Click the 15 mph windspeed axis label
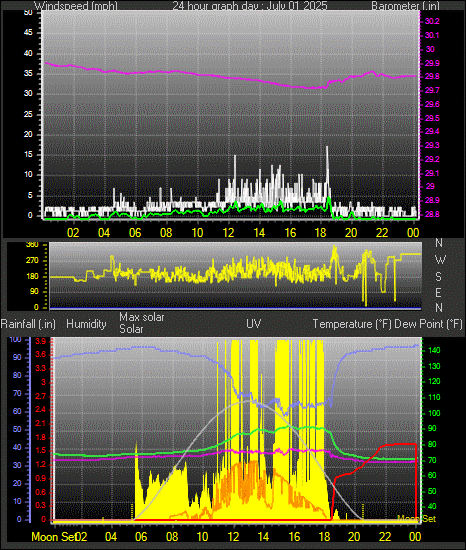This screenshot has height=550, width=466. coord(28,155)
